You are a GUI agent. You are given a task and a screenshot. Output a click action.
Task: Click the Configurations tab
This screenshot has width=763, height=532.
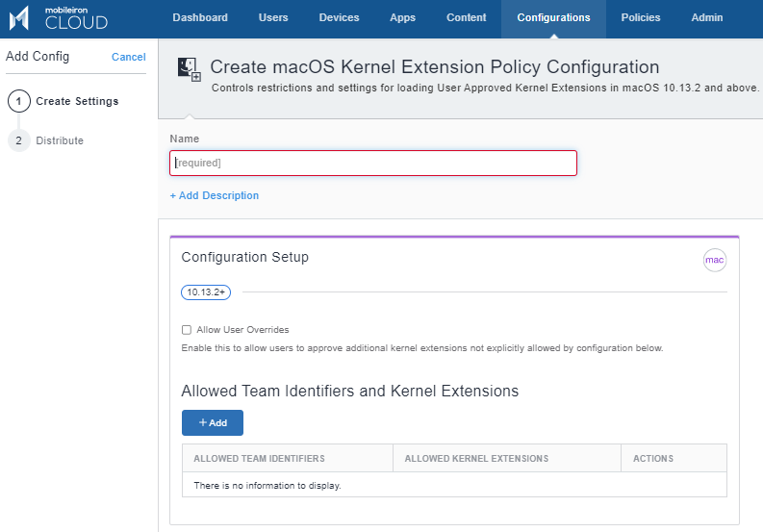[x=554, y=18]
